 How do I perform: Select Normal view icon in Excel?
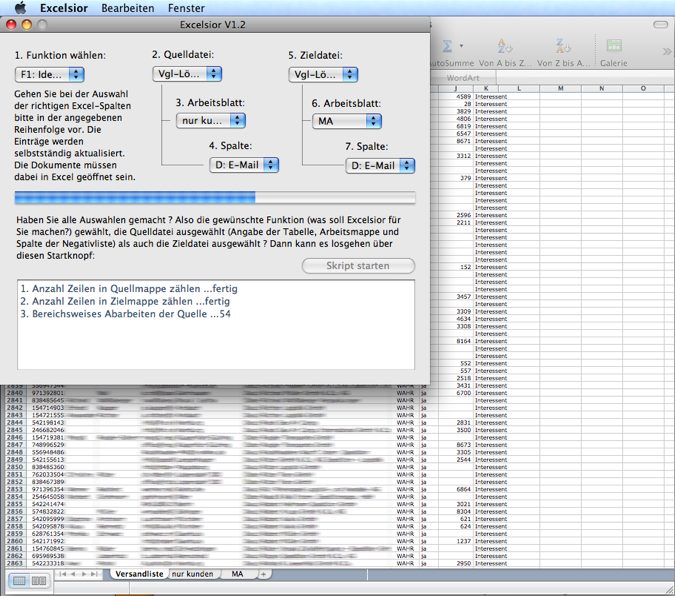19,581
